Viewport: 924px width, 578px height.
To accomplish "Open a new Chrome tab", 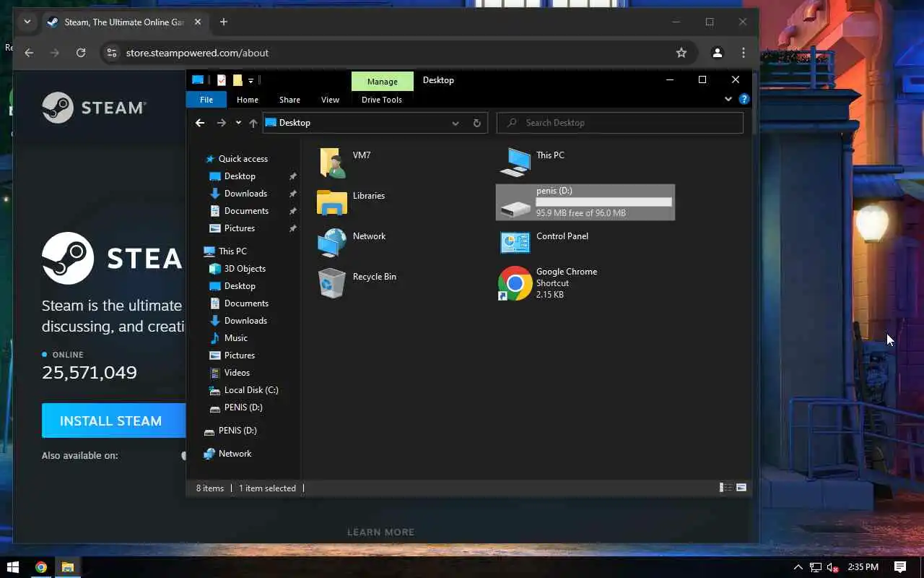I will (x=224, y=22).
